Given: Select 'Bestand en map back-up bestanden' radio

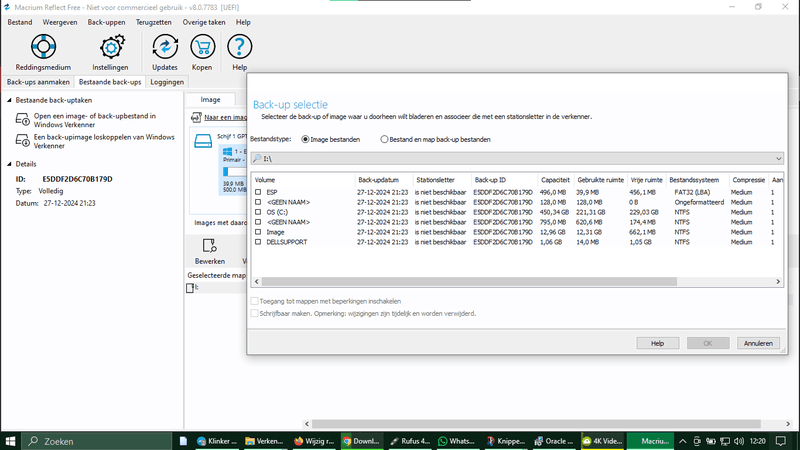Looking at the screenshot, I should coord(384,139).
